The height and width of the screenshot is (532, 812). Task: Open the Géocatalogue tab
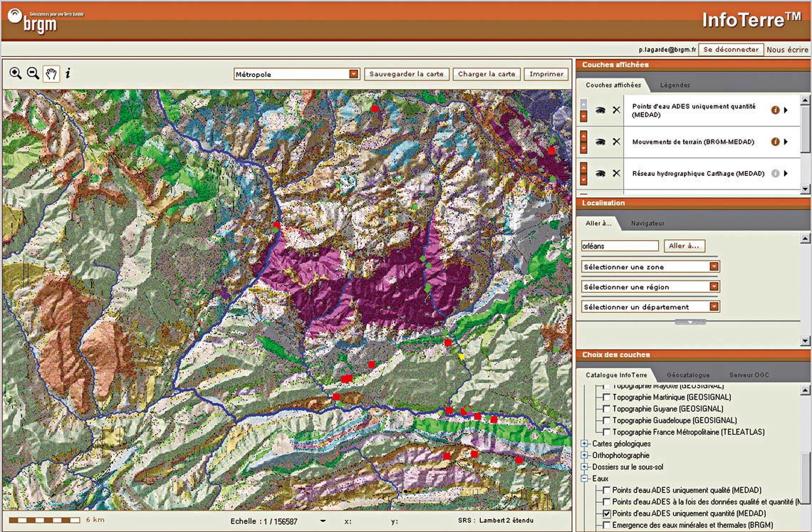point(687,375)
